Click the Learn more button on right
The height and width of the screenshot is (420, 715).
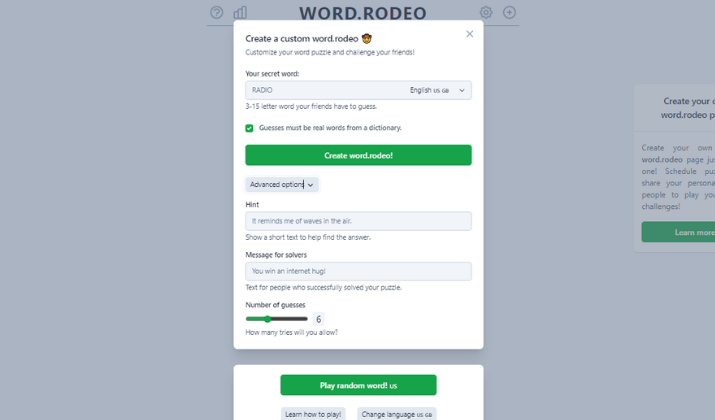(679, 232)
